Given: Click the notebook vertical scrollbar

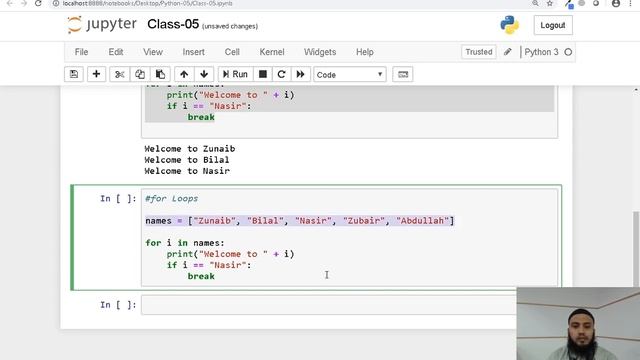Looking at the screenshot, I should point(636,249).
